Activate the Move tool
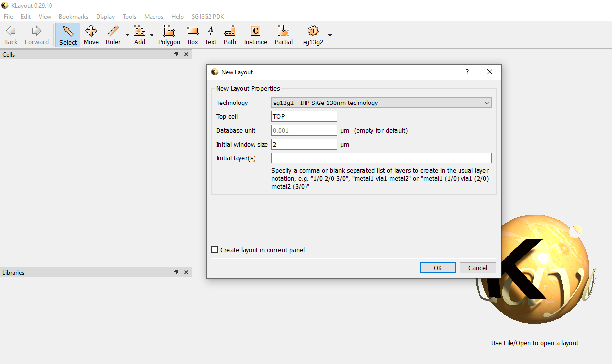The height and width of the screenshot is (364, 612). pos(91,35)
